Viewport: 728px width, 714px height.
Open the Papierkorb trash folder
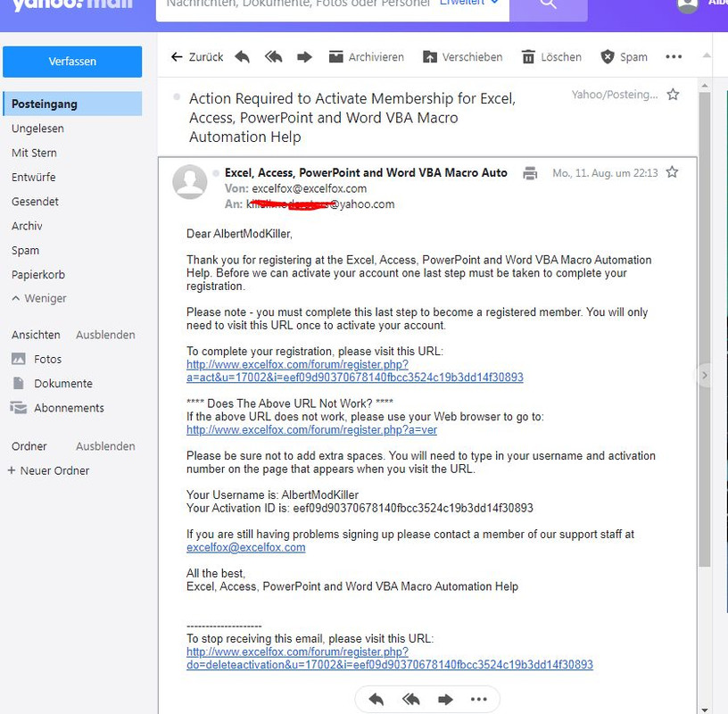tap(38, 275)
